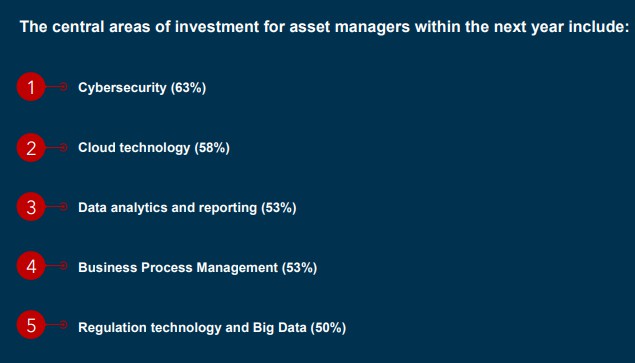
Task: Click the 63% percentage value
Action: (189, 88)
